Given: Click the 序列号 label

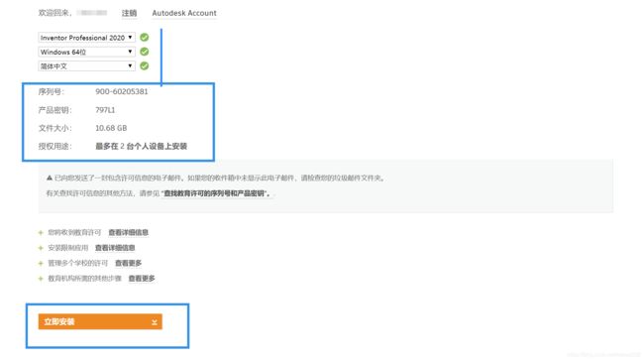Looking at the screenshot, I should tap(52, 91).
